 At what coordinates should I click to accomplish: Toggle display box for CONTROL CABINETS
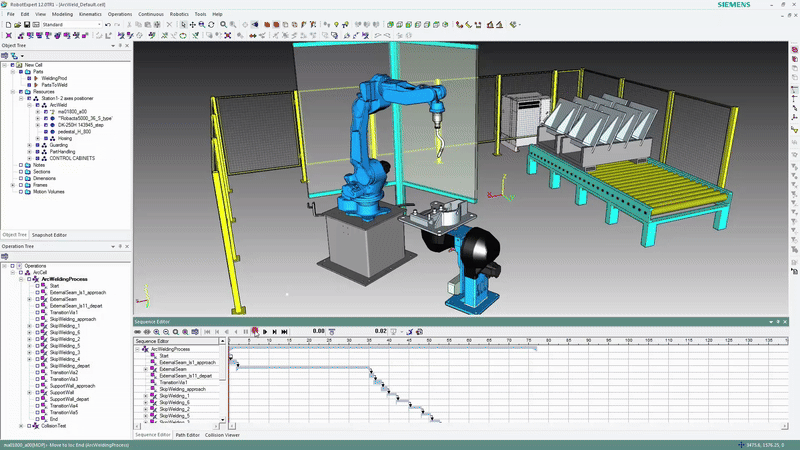pyautogui.click(x=37, y=159)
